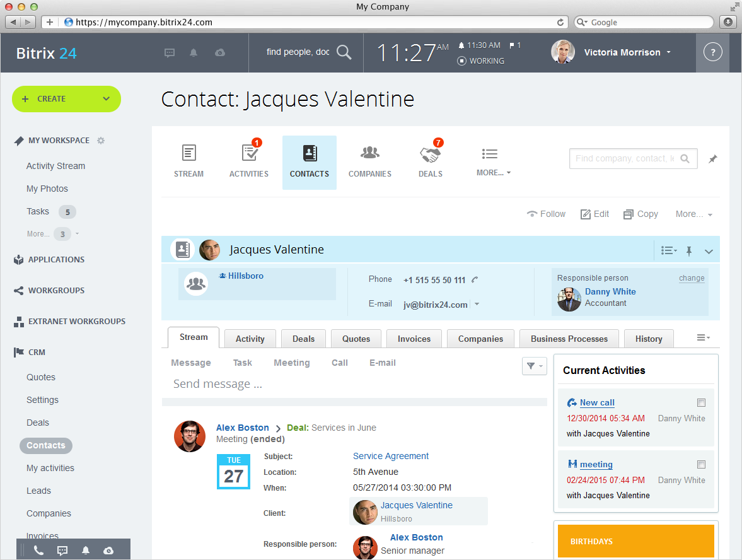Open stream filter dropdown
Image resolution: width=742 pixels, height=560 pixels.
[534, 365]
